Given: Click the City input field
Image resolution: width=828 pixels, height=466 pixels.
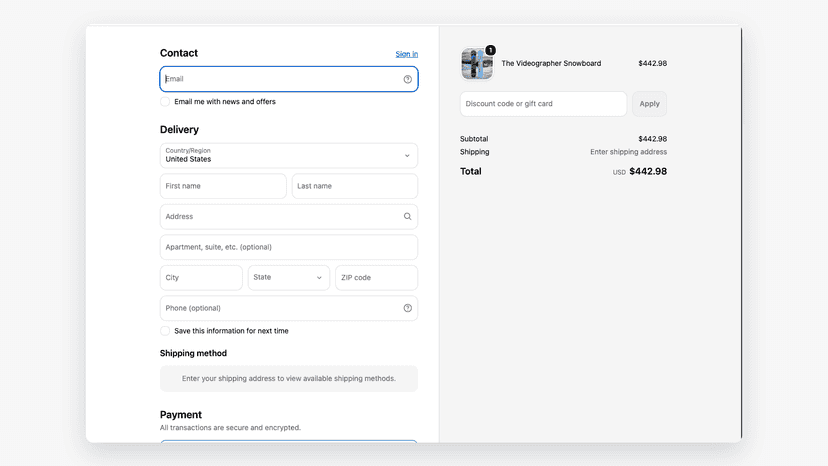Looking at the screenshot, I should click(201, 277).
